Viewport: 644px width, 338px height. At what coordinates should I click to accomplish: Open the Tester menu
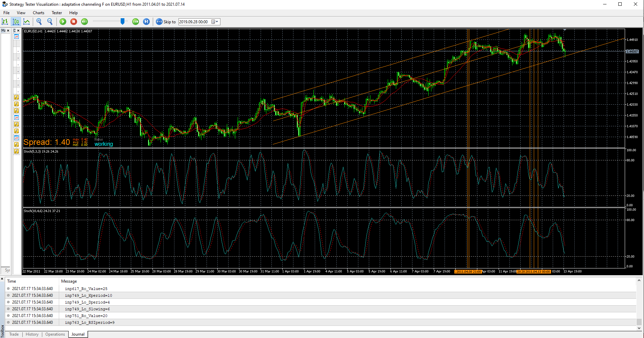tap(57, 13)
